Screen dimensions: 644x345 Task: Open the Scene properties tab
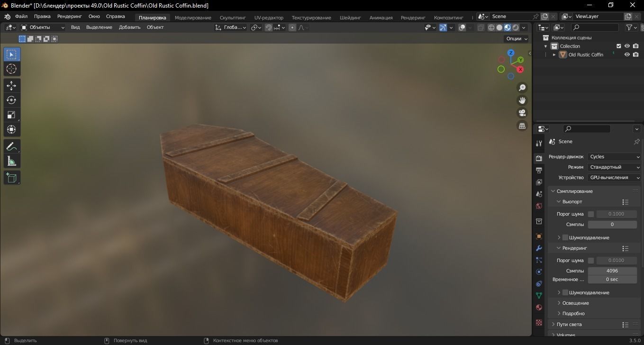tap(539, 194)
